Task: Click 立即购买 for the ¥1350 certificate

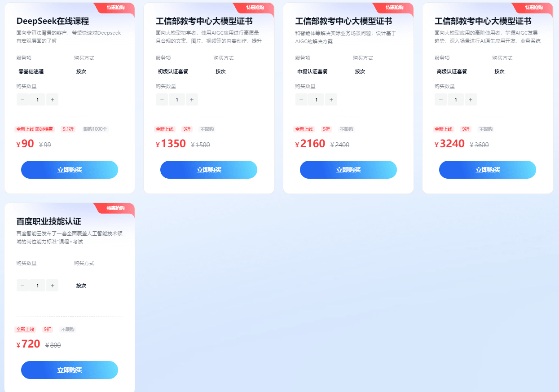Action: pos(209,170)
